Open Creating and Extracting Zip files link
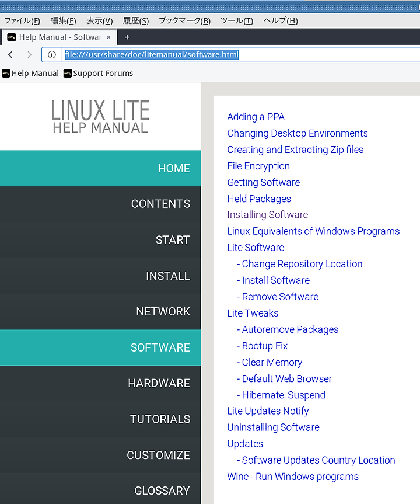This screenshot has width=420, height=504. pyautogui.click(x=295, y=150)
